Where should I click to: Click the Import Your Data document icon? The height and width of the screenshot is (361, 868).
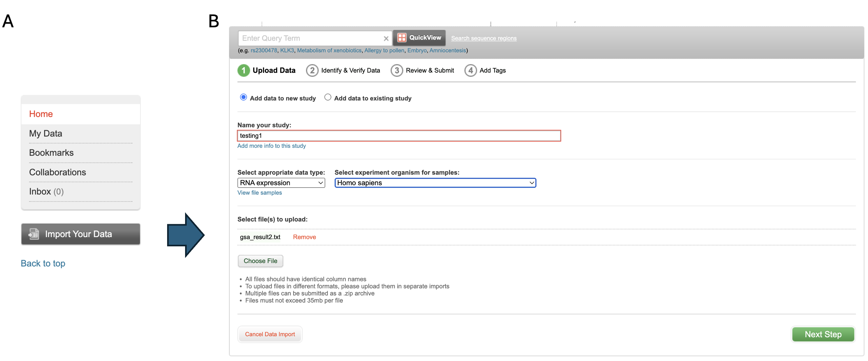coord(34,234)
